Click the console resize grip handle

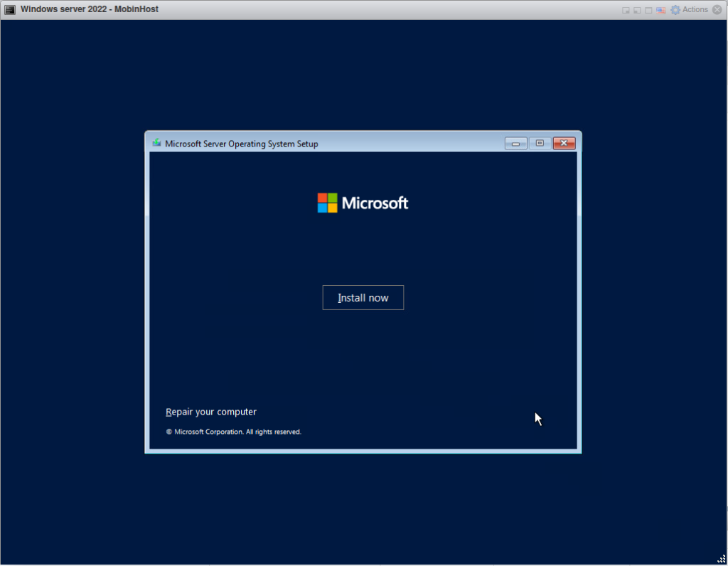(722, 560)
